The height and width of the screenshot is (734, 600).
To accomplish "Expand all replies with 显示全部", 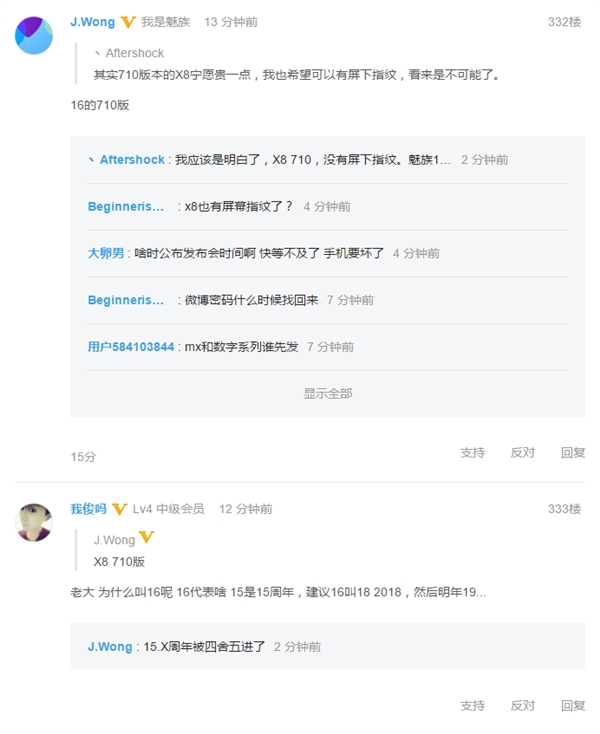I will 327,393.
